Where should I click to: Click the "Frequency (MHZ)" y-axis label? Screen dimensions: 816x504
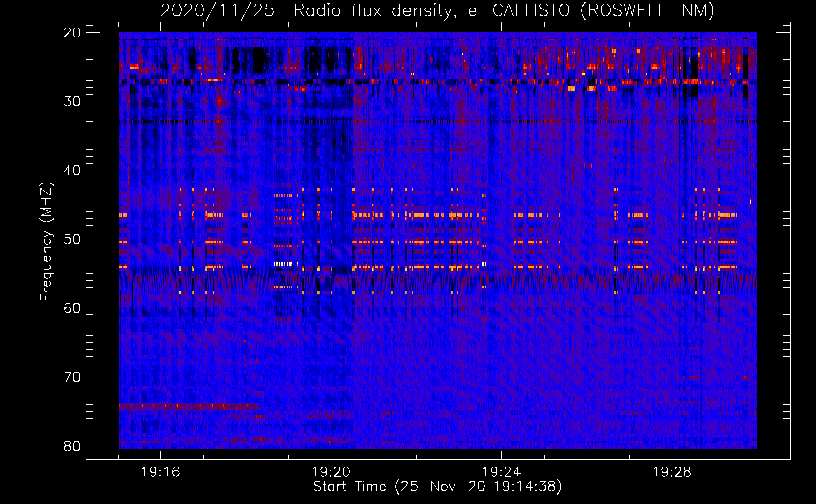click(x=46, y=242)
